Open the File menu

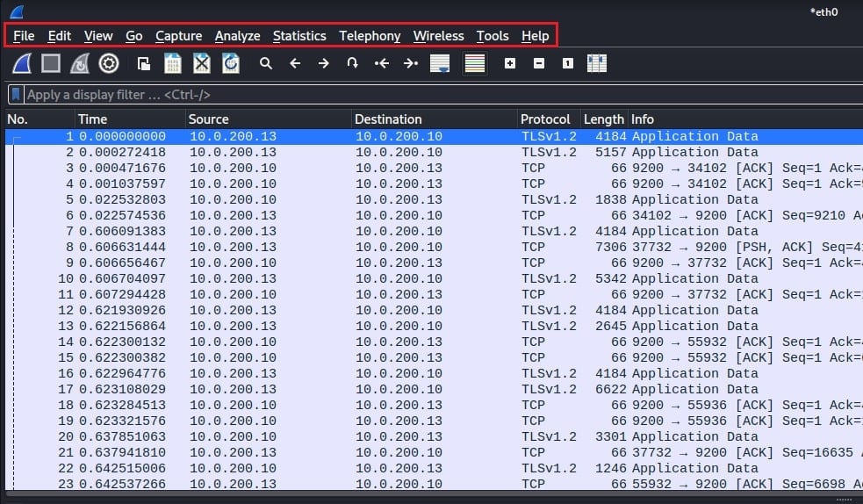(x=24, y=36)
